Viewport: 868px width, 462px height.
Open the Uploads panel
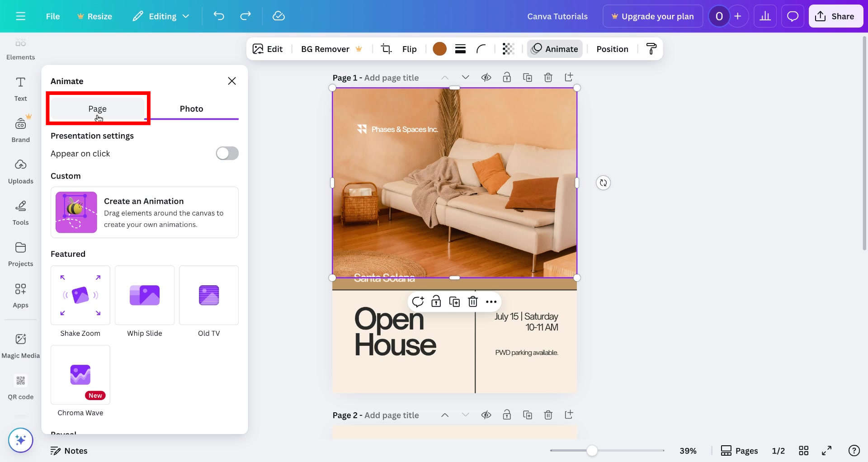pos(20,171)
